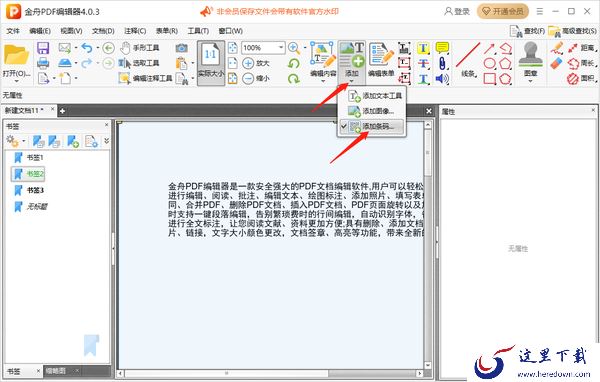Click the Login (登录) button

point(457,11)
